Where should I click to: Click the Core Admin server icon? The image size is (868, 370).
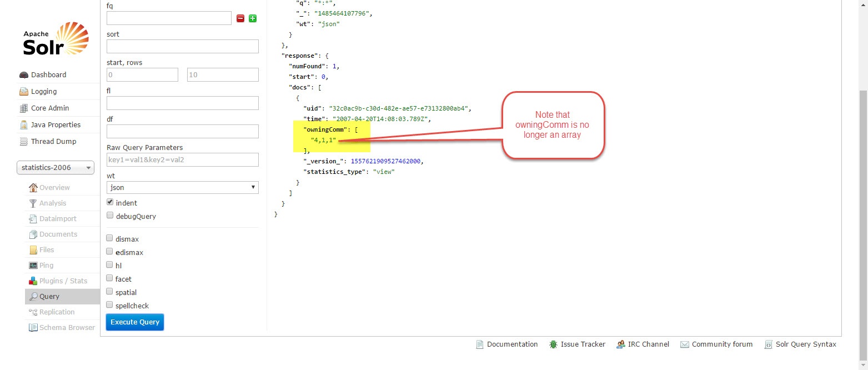click(x=23, y=108)
